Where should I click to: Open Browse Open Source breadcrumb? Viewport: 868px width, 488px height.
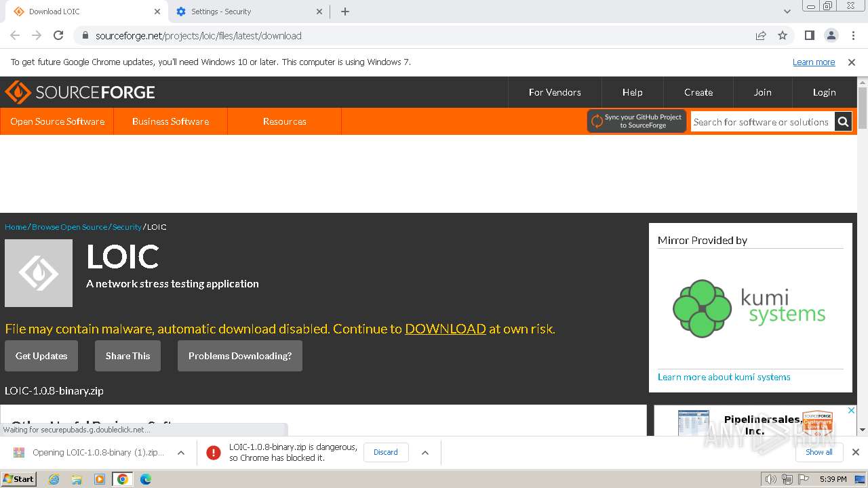point(69,227)
